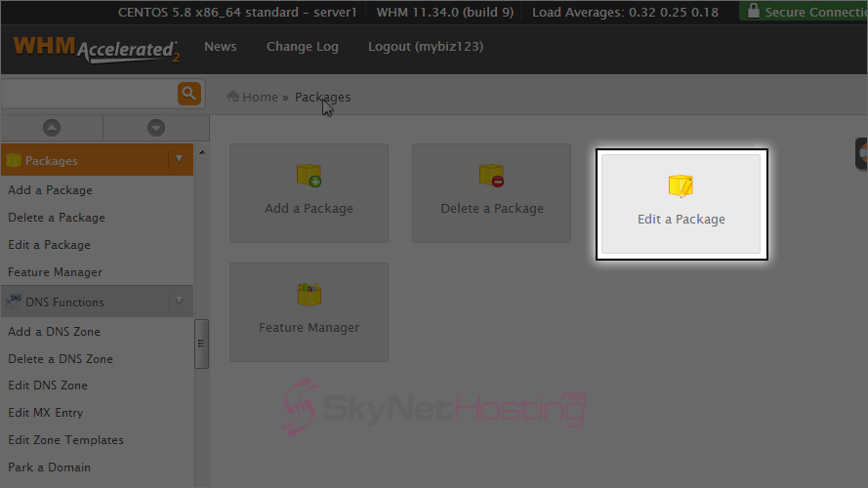Click the Feature Manager basket icon

coord(309,295)
